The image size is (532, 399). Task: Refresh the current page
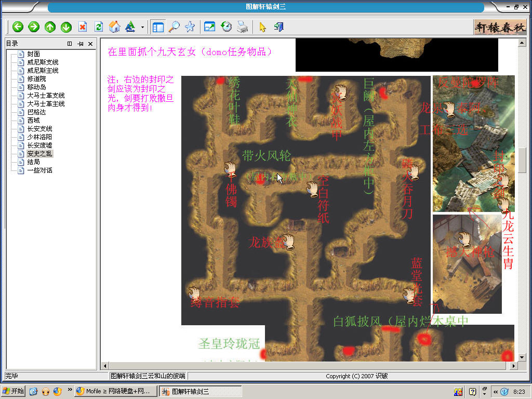click(99, 27)
